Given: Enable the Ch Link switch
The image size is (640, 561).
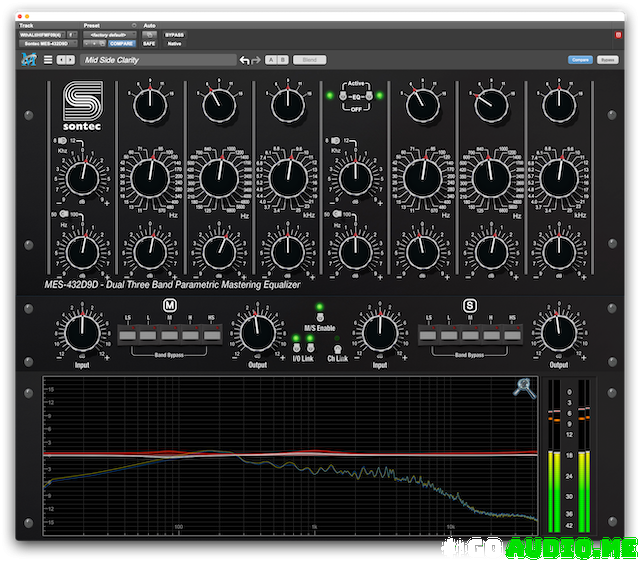Looking at the screenshot, I should [337, 348].
